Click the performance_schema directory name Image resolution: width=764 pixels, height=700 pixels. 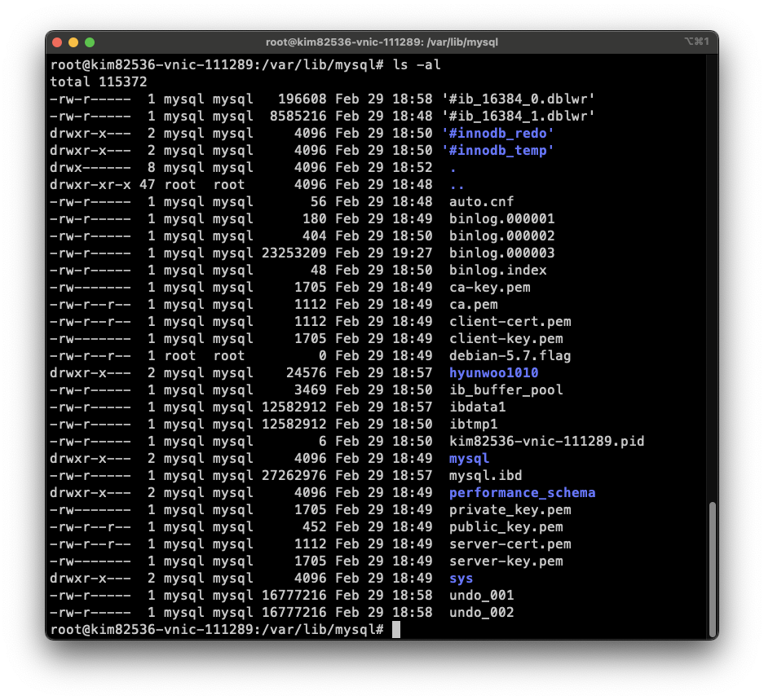523,492
